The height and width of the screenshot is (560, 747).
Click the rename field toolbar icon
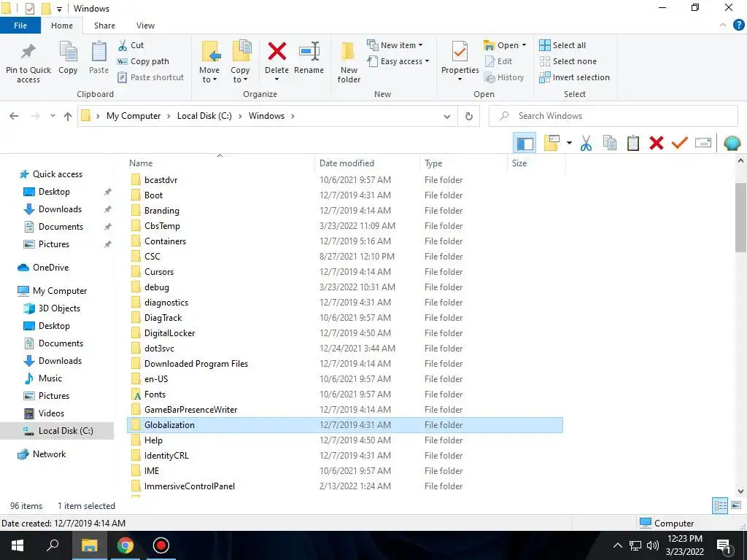pyautogui.click(x=703, y=142)
